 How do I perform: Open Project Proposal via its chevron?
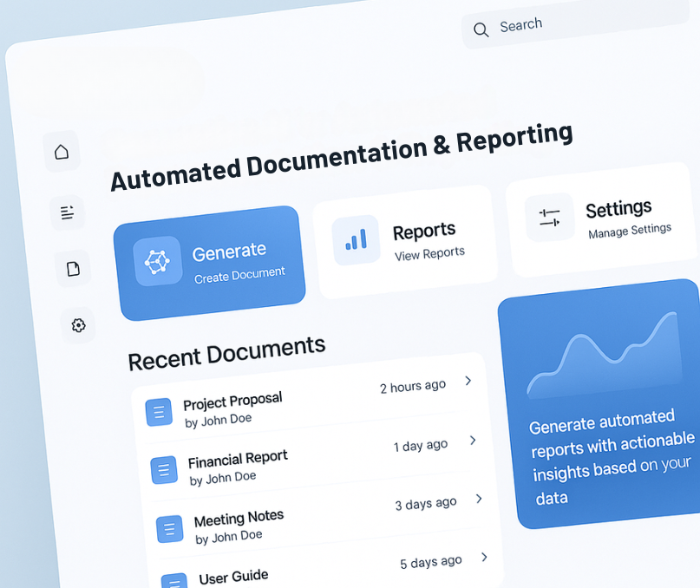pos(468,381)
